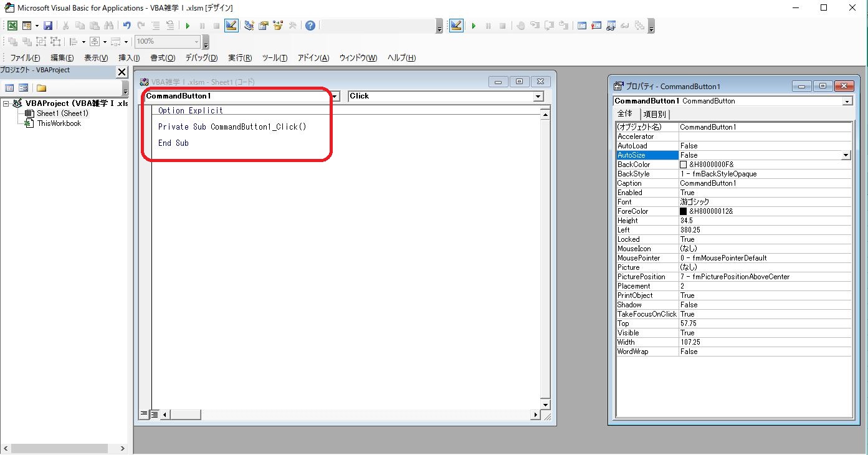Select the PicturePosition property row
Viewport: 868px width, 455px height.
pos(733,277)
